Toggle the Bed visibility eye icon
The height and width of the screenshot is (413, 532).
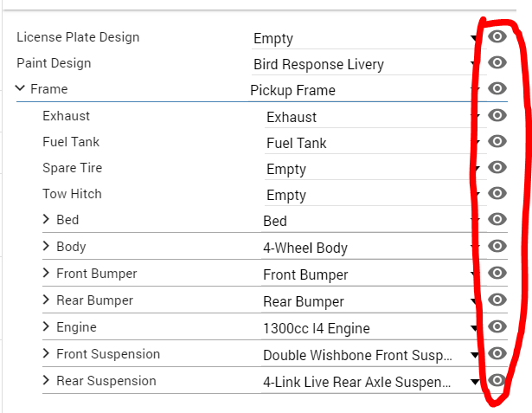pyautogui.click(x=497, y=219)
